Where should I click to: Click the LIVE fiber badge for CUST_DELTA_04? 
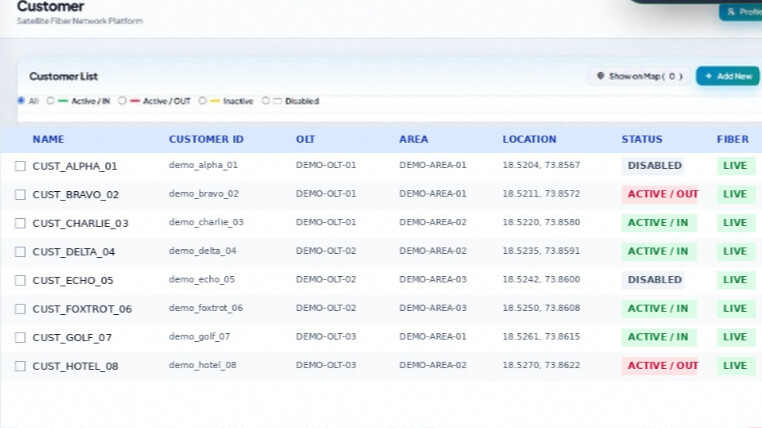coord(735,251)
